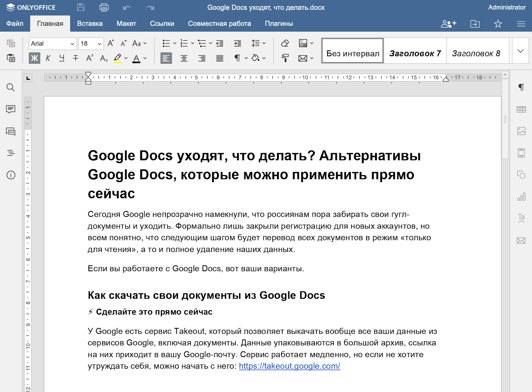
Task: Toggle italic (К) formatting
Action: tap(48, 58)
